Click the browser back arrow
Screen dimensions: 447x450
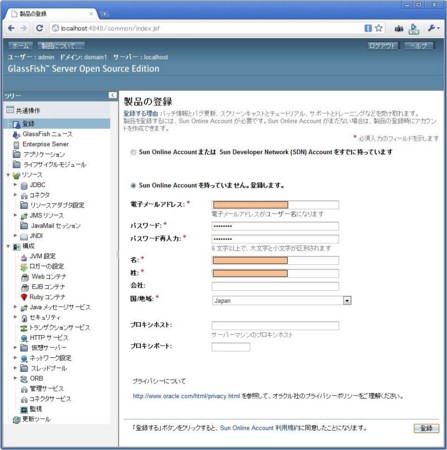(11, 28)
